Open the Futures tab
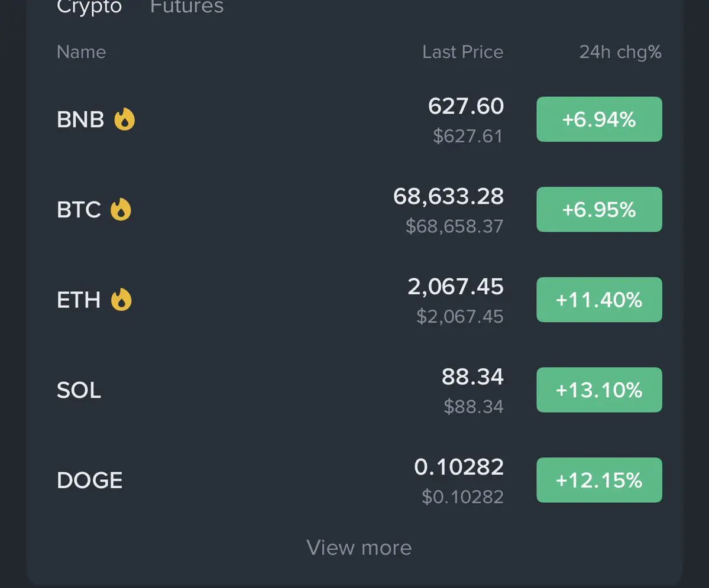The image size is (709, 588). coord(187,7)
